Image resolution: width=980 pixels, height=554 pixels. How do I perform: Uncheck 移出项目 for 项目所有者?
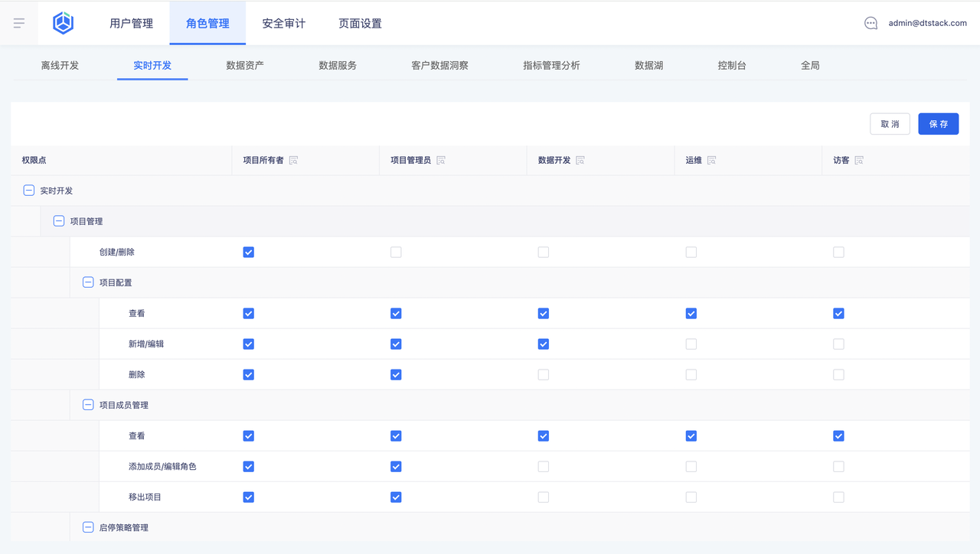pos(248,497)
